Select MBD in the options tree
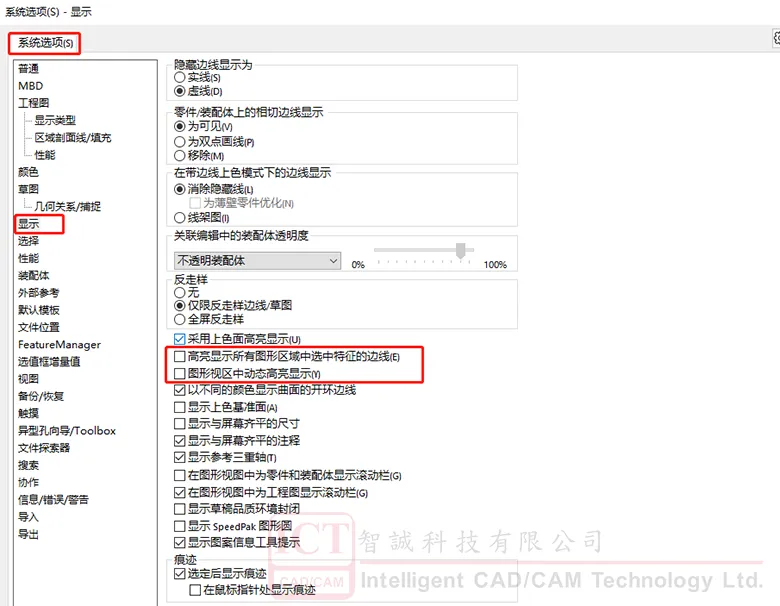Image resolution: width=780 pixels, height=606 pixels. 30,86
